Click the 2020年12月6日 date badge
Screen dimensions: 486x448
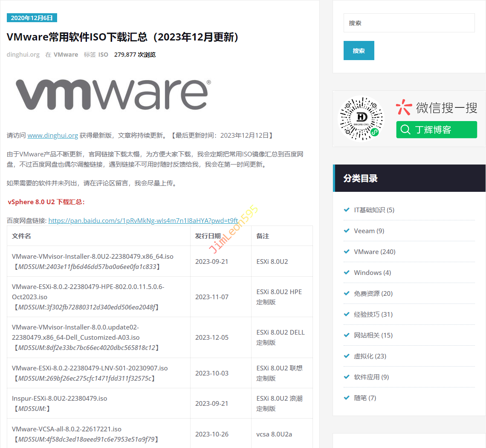click(32, 18)
